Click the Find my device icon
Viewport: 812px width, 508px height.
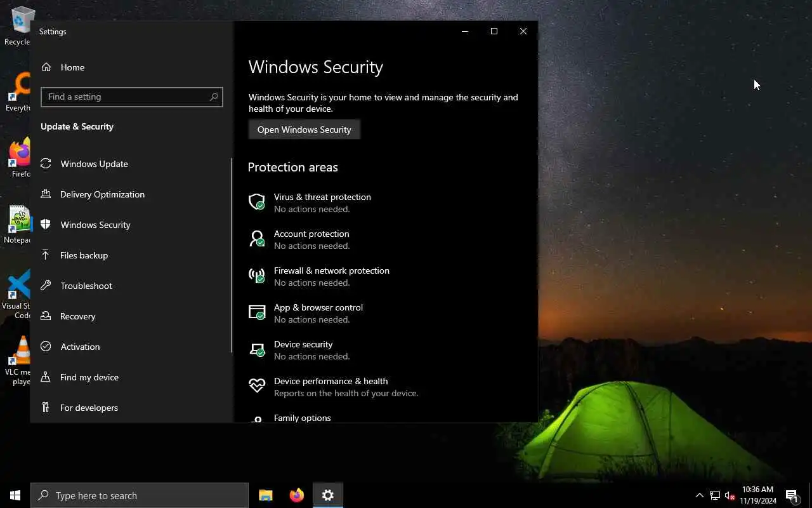46,377
